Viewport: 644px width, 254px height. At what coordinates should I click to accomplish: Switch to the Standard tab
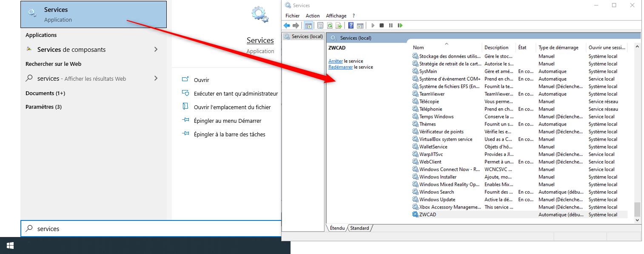pyautogui.click(x=359, y=228)
